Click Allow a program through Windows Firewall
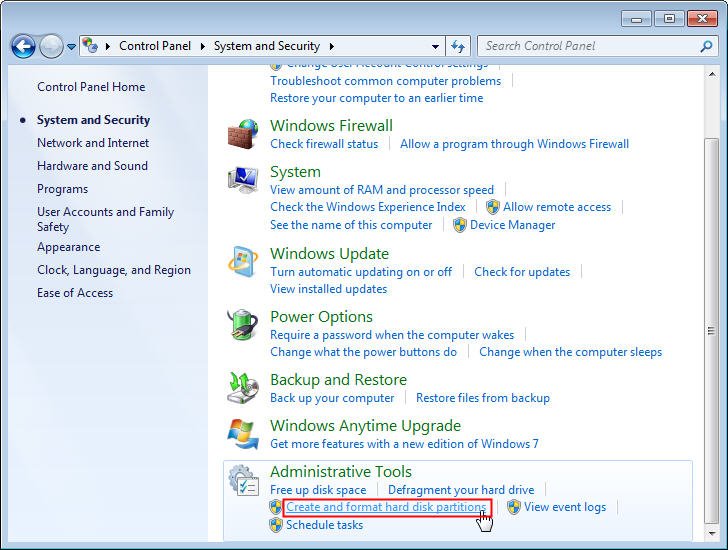728x550 pixels. [x=514, y=144]
